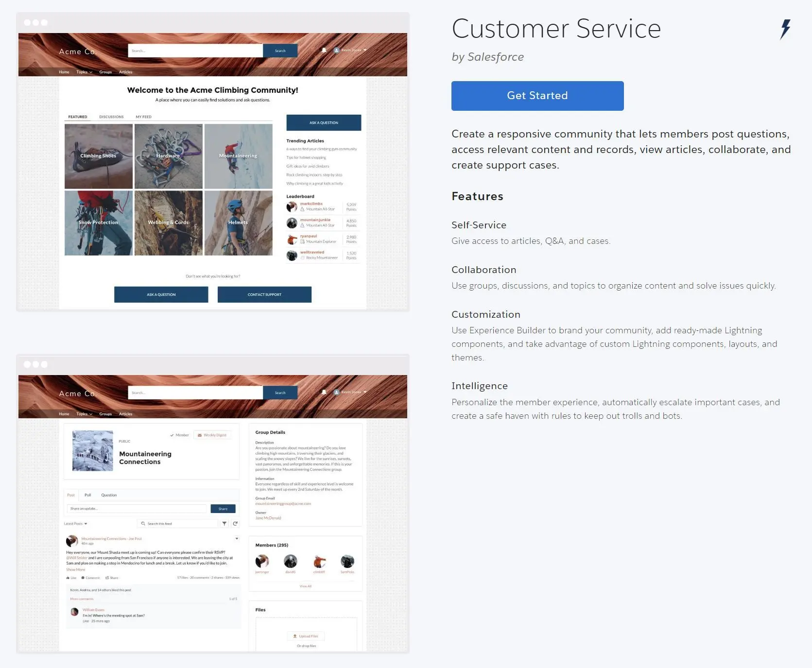Click the welltraveled avatar in the Leaderboard

[x=292, y=256]
